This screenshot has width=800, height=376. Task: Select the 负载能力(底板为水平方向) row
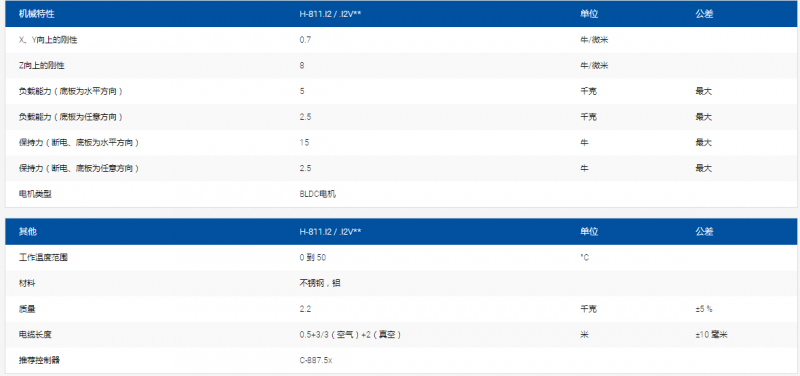coord(401,91)
